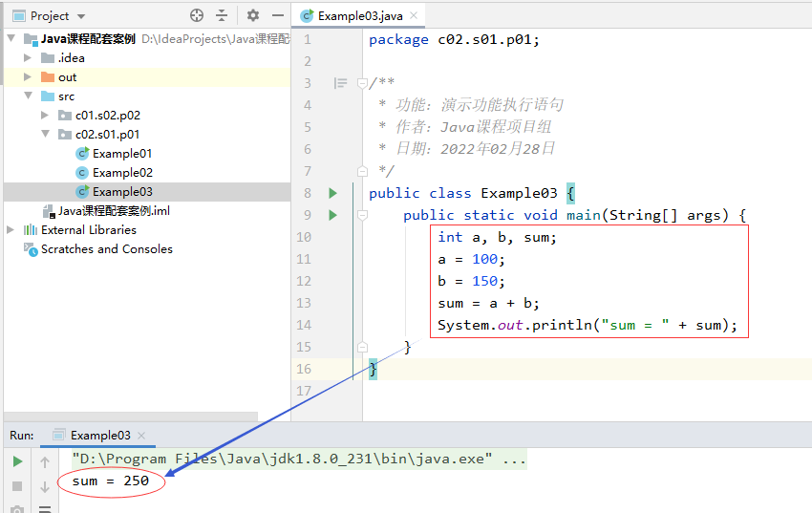Click the up-the-stack-trace arrow
Screen dimensions: 812x513
45,461
